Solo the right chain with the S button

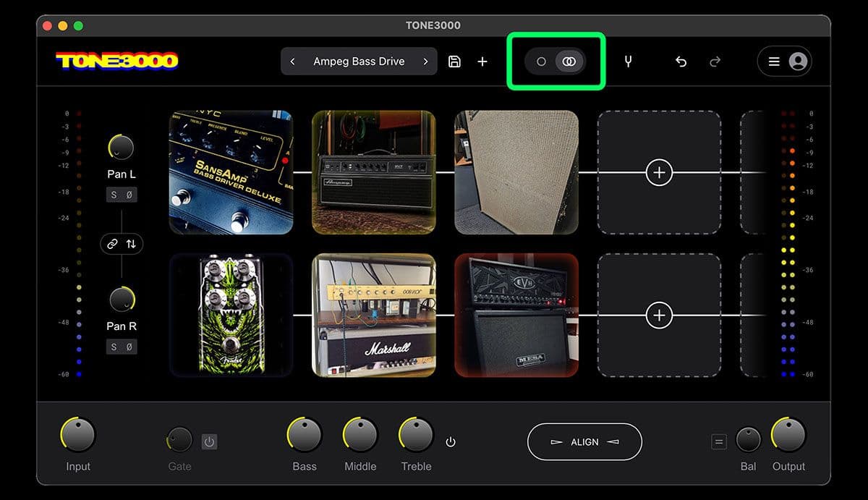coord(114,347)
